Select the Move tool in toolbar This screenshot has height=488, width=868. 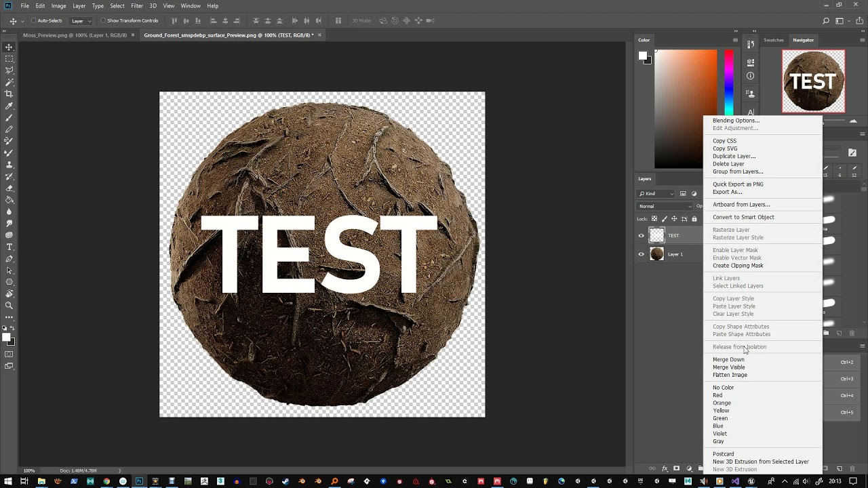coord(9,47)
